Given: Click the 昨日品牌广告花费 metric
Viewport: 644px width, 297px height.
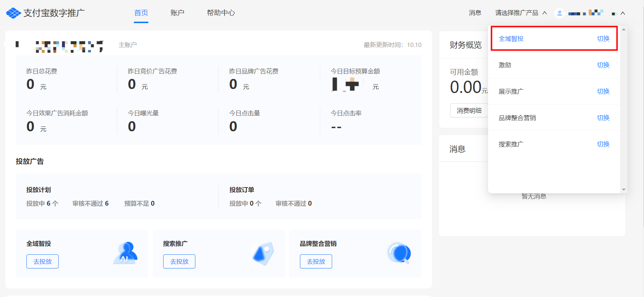Looking at the screenshot, I should [x=254, y=79].
